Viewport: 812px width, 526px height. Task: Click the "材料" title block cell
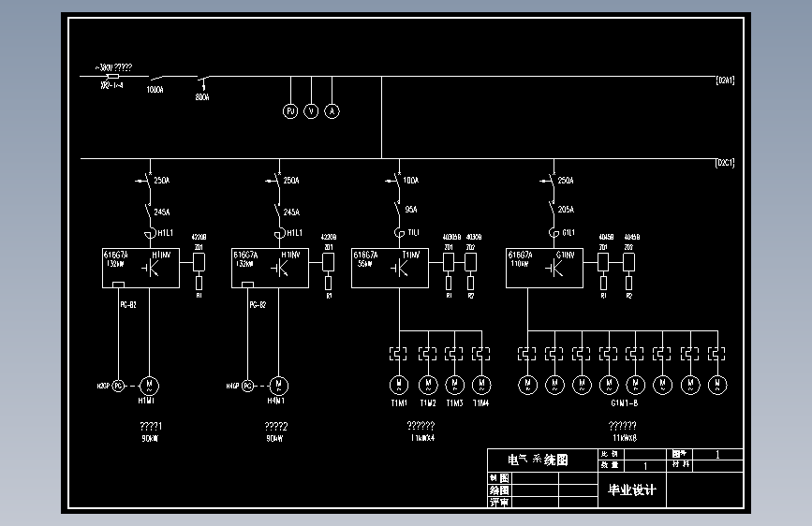(x=681, y=464)
